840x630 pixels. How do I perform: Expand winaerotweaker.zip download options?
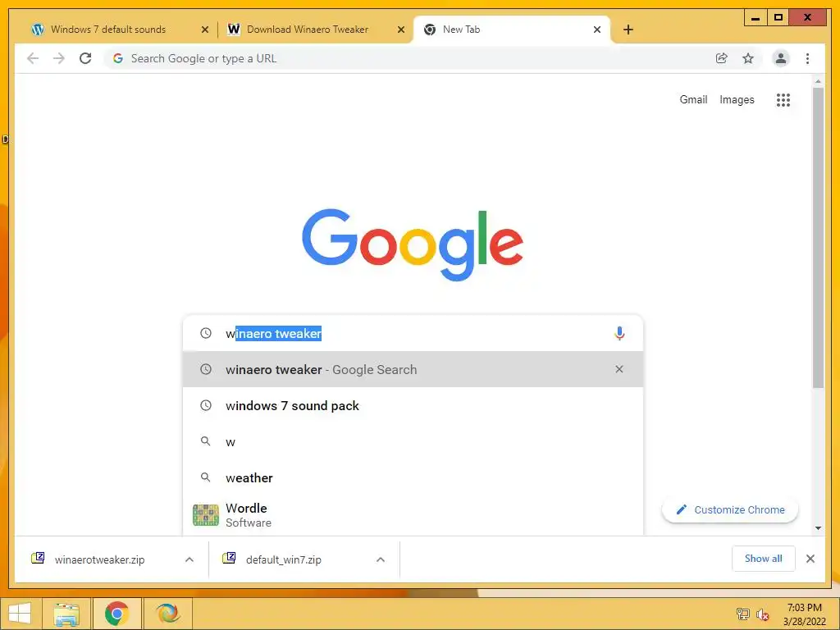pyautogui.click(x=189, y=559)
